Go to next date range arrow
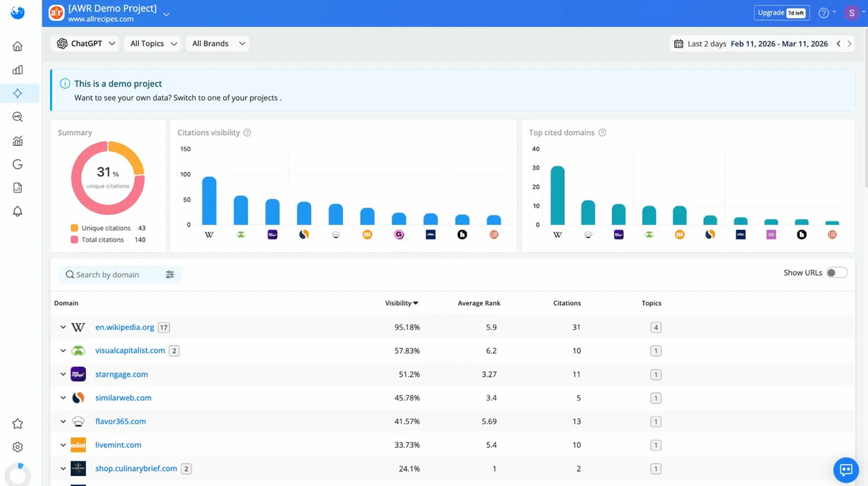 (849, 44)
